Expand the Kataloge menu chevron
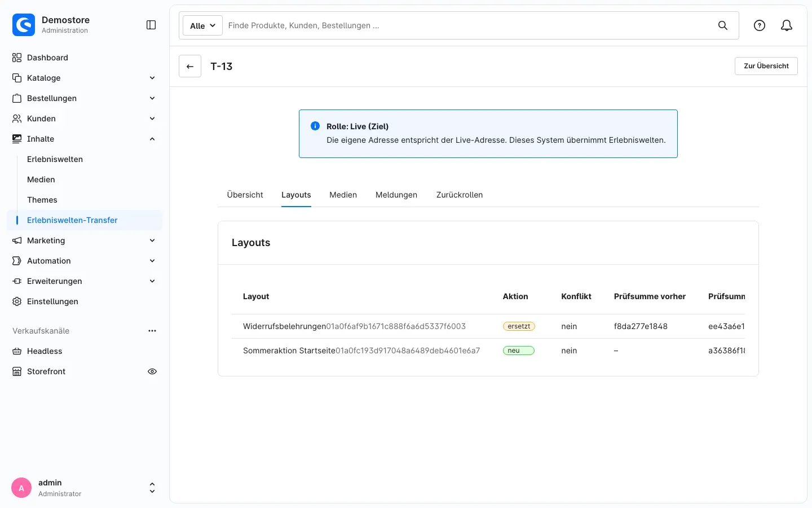Viewport: 812px width, 508px height. coord(152,78)
